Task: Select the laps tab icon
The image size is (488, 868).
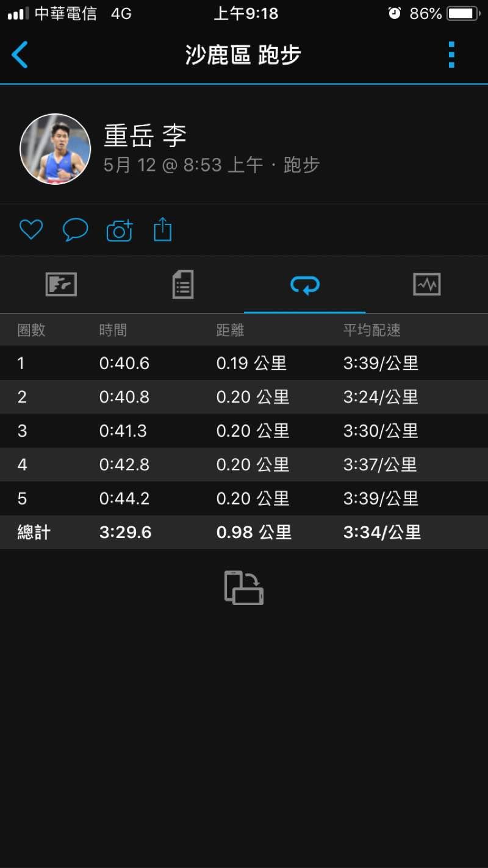Action: click(x=305, y=284)
